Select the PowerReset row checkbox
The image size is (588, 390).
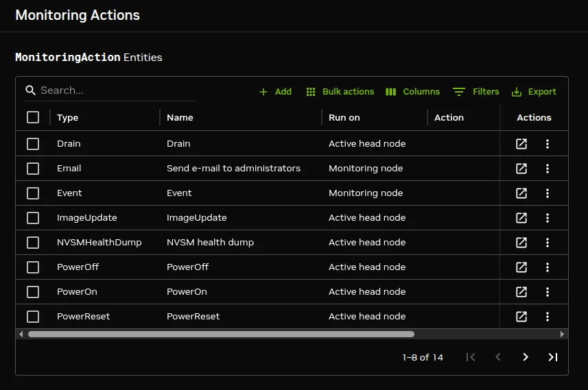33,317
